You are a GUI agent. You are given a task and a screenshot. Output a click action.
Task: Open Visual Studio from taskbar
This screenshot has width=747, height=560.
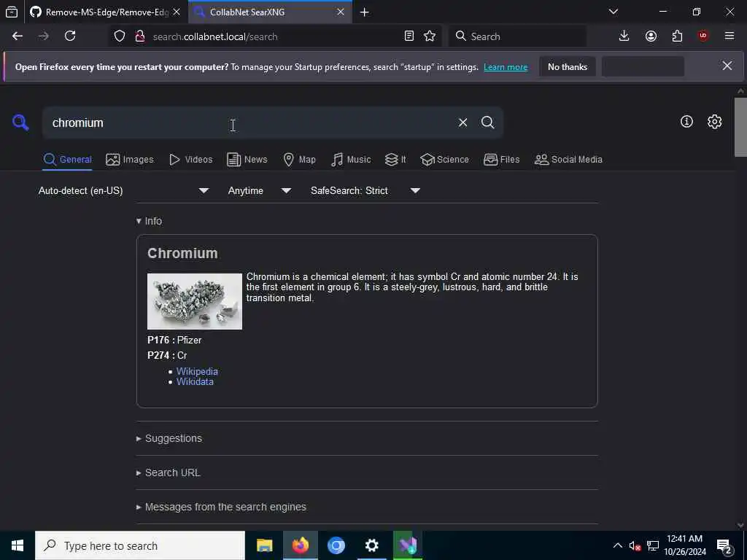(408, 545)
